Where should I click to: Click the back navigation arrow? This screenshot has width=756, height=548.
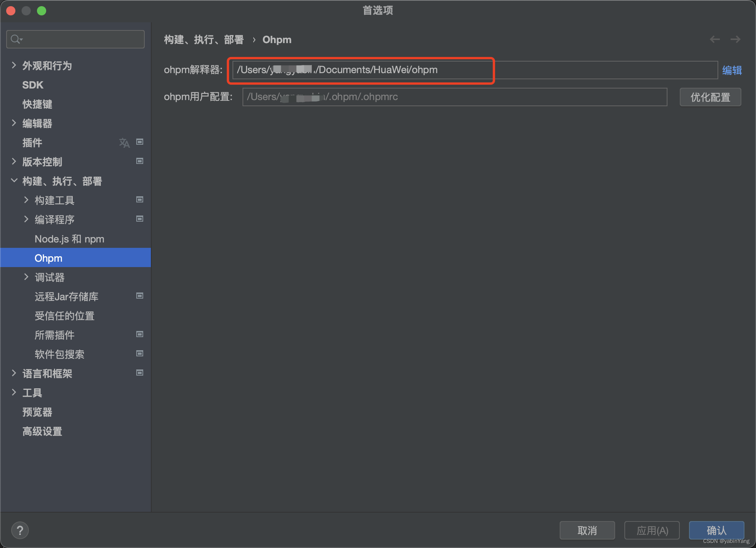715,39
